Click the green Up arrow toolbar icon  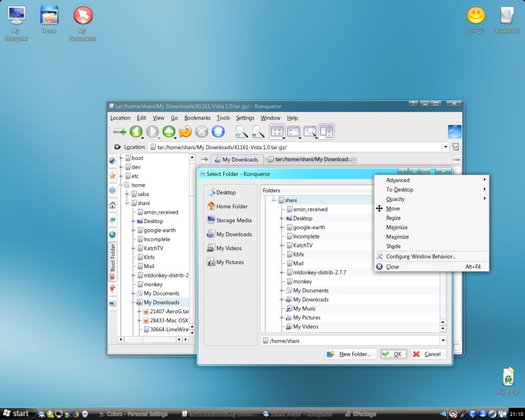[x=169, y=132]
